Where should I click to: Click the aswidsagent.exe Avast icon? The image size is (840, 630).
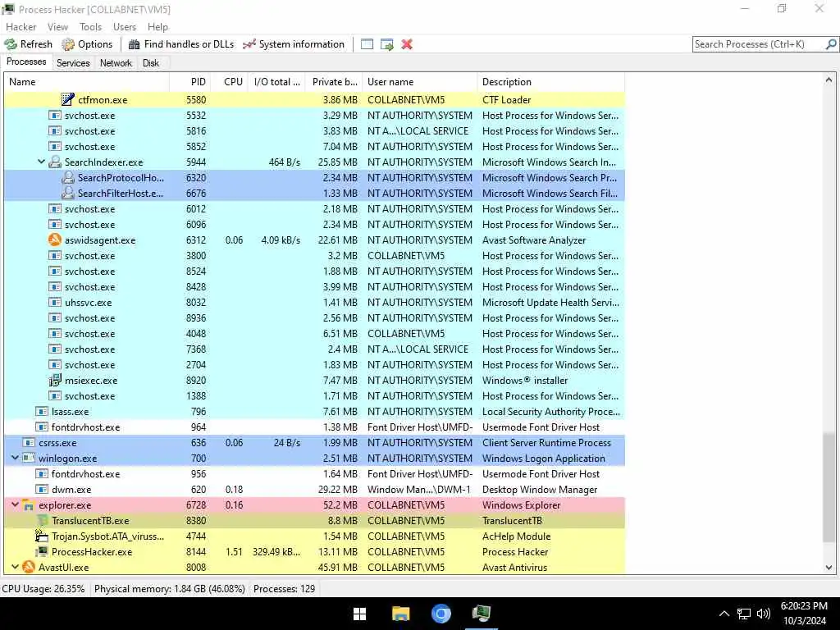click(x=55, y=240)
